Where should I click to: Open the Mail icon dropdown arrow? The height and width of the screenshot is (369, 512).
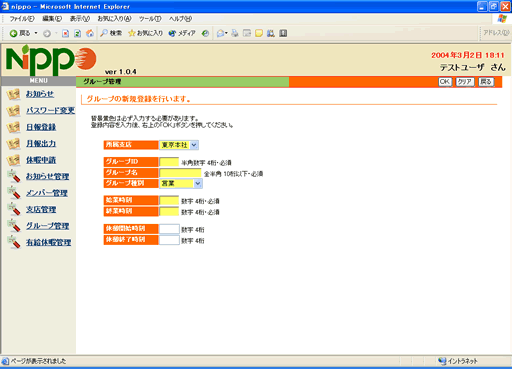pyautogui.click(x=226, y=33)
